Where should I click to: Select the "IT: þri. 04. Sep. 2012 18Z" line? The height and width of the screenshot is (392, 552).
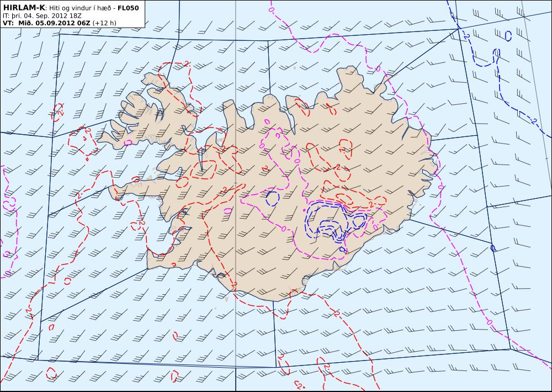pos(42,16)
